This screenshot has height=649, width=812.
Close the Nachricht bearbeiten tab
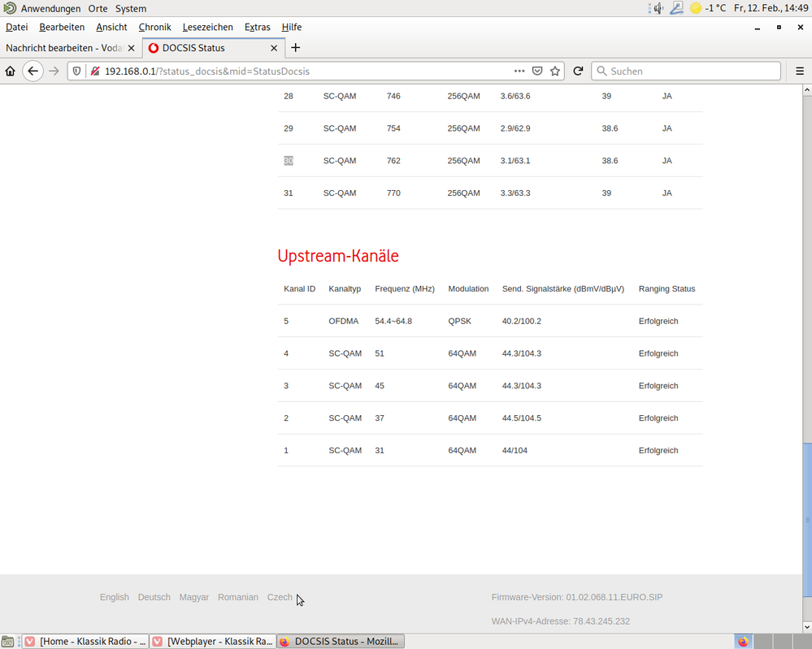[x=131, y=48]
